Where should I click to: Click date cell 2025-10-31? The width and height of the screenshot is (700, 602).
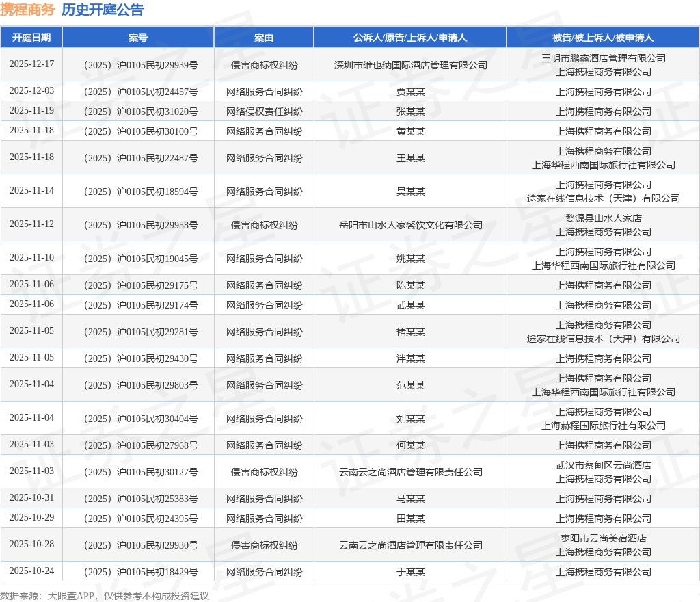click(x=31, y=498)
